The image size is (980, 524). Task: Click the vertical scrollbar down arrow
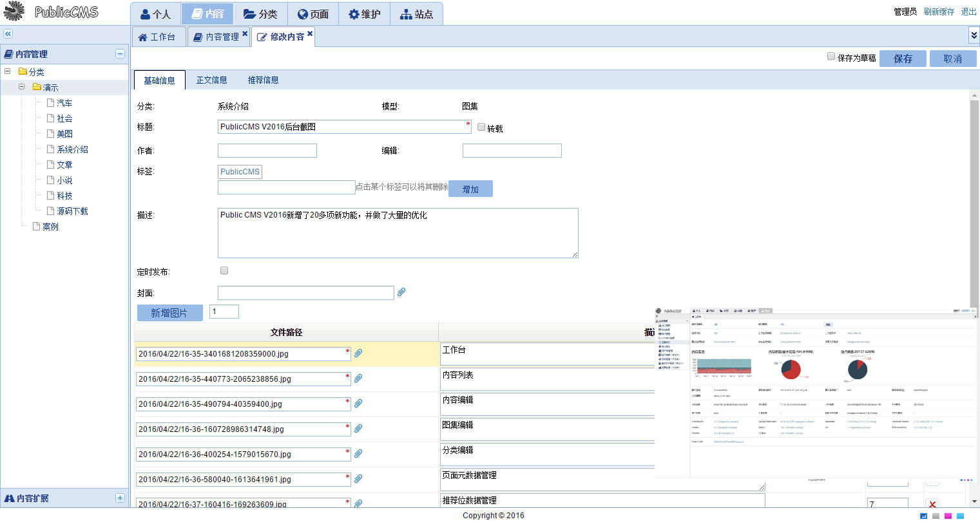(x=974, y=501)
